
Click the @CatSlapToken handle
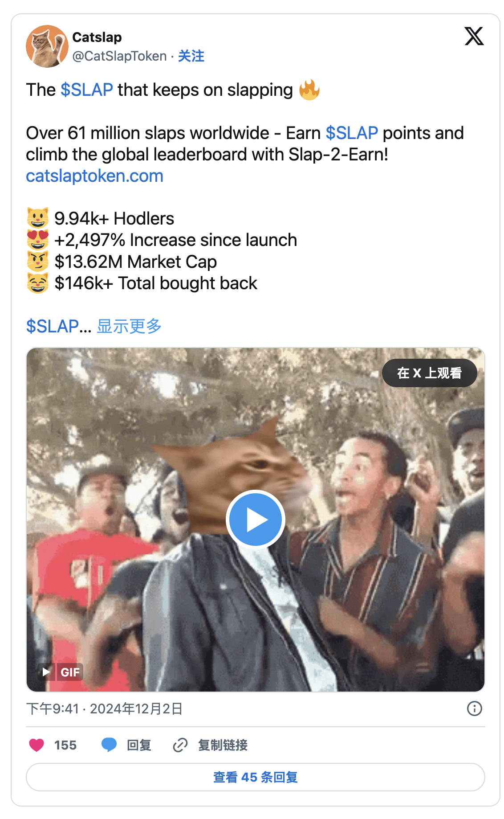[119, 56]
